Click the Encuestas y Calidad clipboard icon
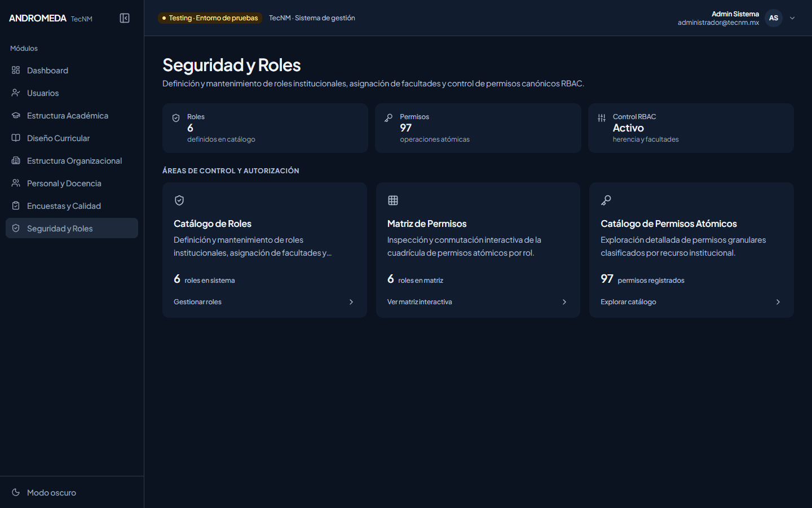This screenshot has height=508, width=812. [x=16, y=205]
